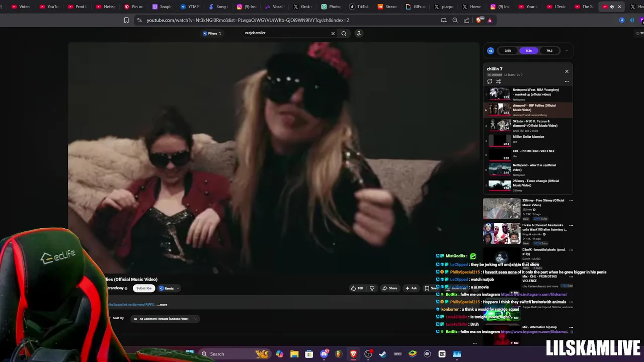The image size is (644, 362).
Task: Open the Copilot taskbar icon
Action: 280,354
